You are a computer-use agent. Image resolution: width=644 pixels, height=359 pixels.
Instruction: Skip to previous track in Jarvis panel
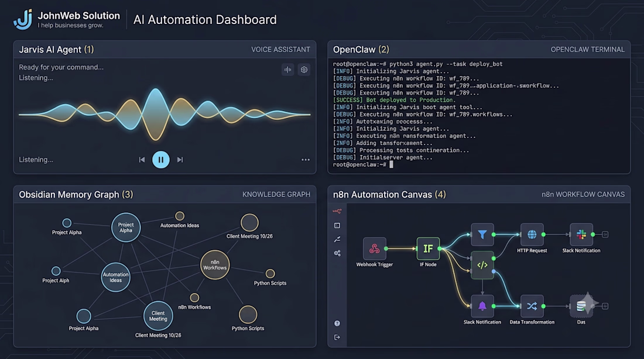pyautogui.click(x=142, y=160)
